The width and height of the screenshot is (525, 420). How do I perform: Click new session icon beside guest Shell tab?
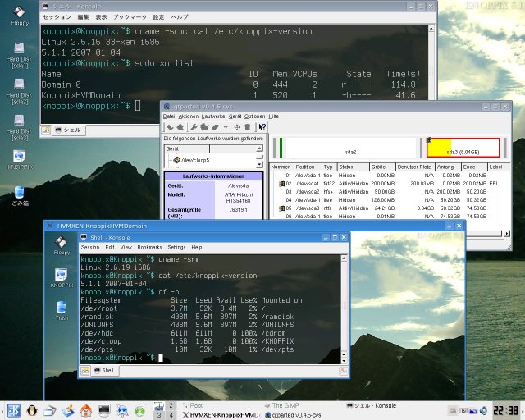click(85, 371)
